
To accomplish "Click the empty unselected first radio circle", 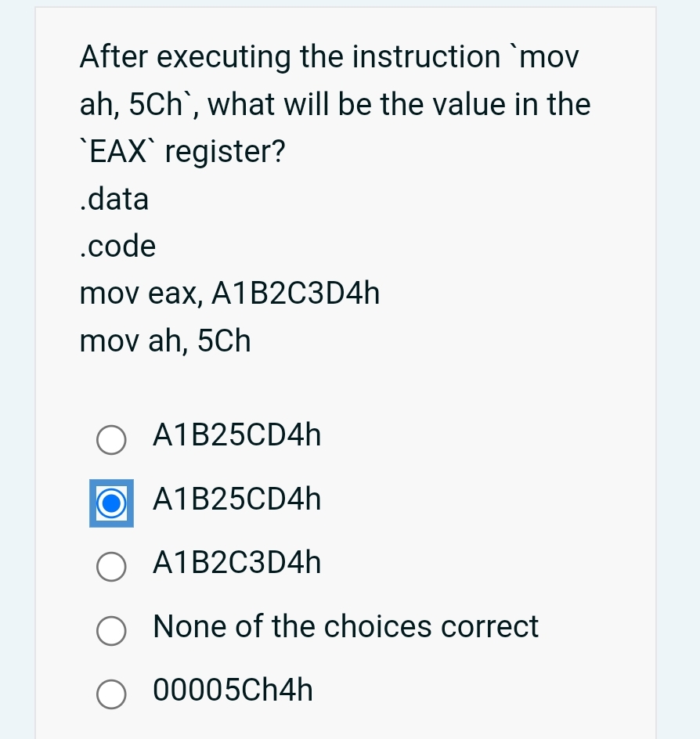I will pyautogui.click(x=111, y=440).
